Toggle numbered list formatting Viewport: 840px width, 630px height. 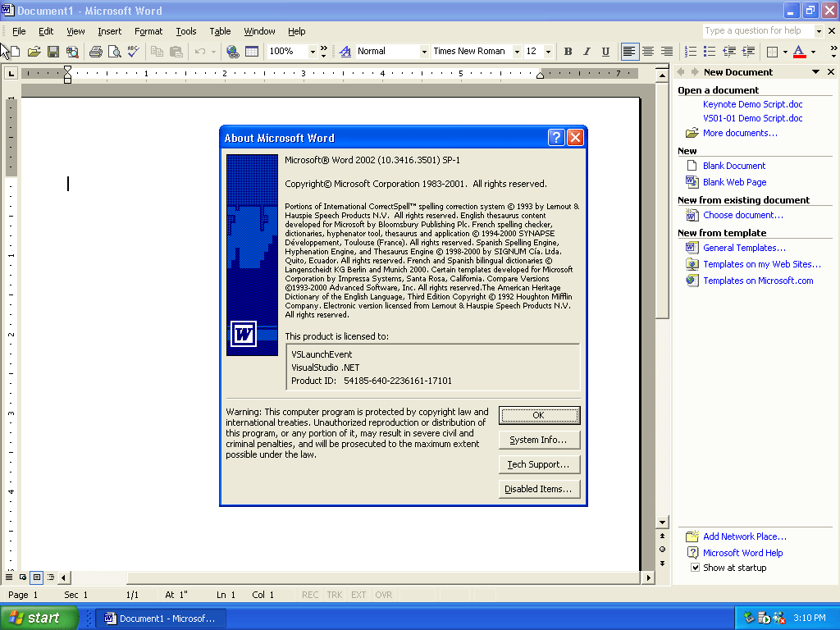pos(691,52)
